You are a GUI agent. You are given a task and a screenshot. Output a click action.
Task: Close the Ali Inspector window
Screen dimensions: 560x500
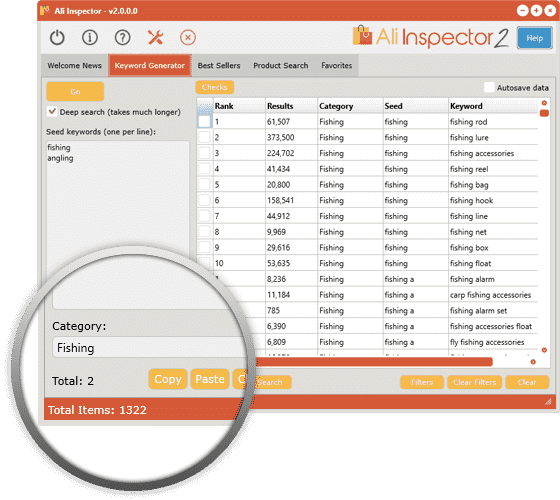click(x=550, y=11)
